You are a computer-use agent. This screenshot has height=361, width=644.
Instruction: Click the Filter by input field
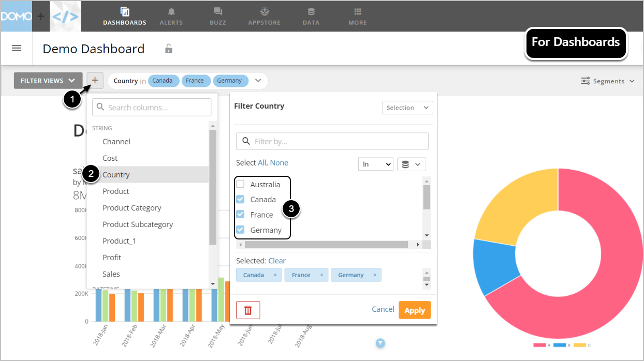click(x=332, y=141)
